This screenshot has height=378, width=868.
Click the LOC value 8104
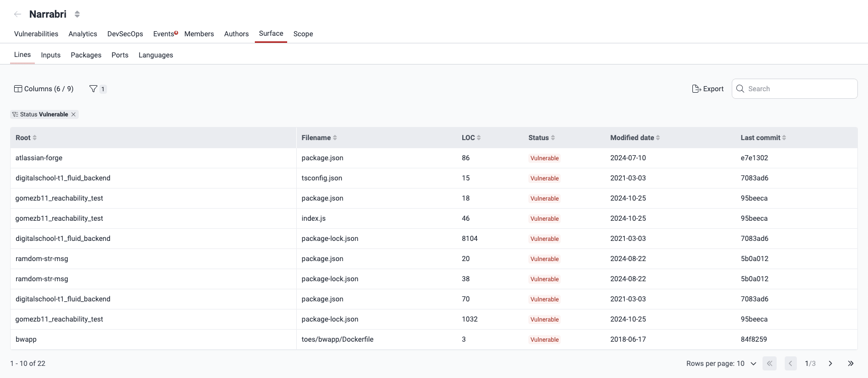pos(469,238)
